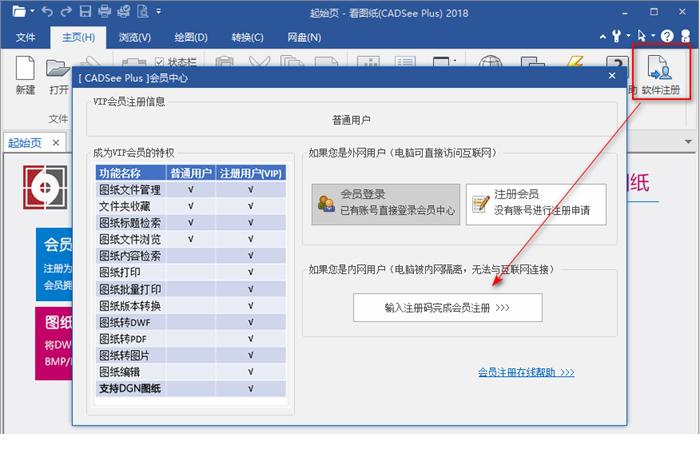Switch to the 转换(C) ribbon tab
The height and width of the screenshot is (451, 700).
click(x=247, y=37)
